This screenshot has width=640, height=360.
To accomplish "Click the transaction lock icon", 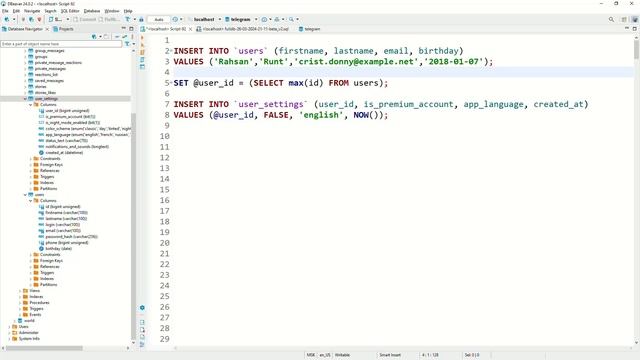I will pyautogui.click(x=141, y=19).
